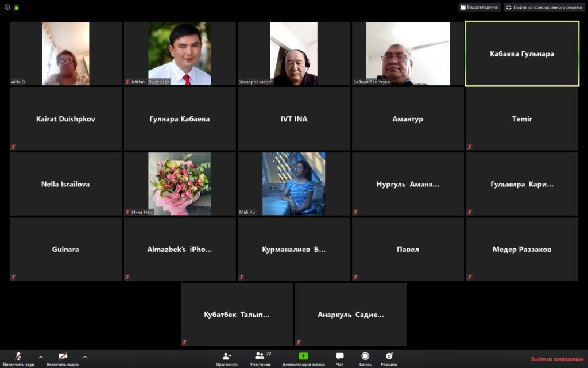Screen dimensions: 588x368
Task: Expand audio options arrow next to microphone
Action: tap(41, 357)
